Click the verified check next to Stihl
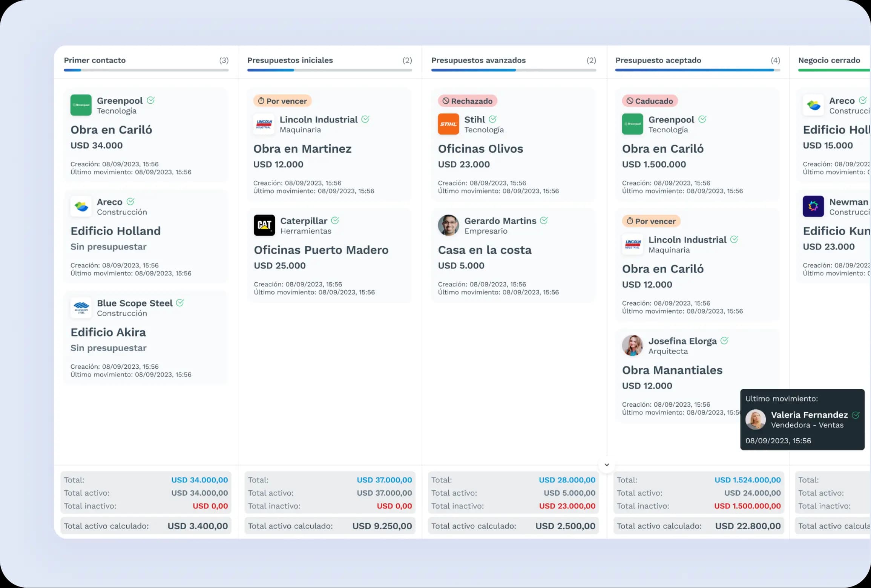 492,119
